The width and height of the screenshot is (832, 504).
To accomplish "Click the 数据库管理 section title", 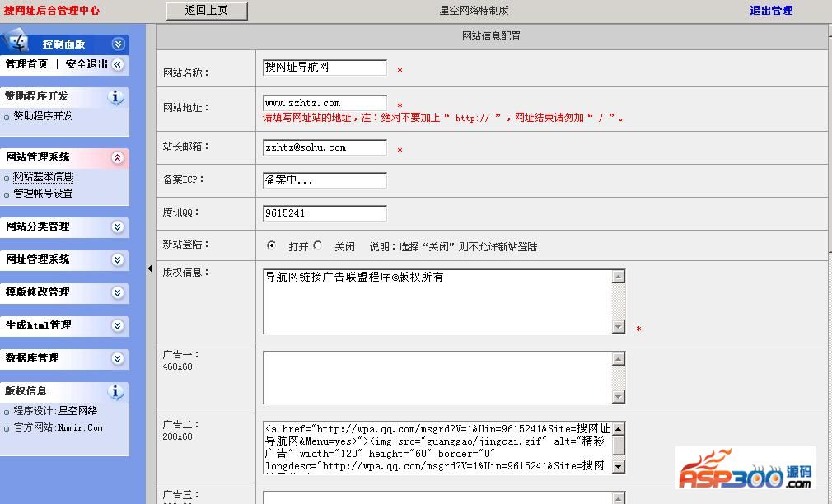I will [x=32, y=358].
